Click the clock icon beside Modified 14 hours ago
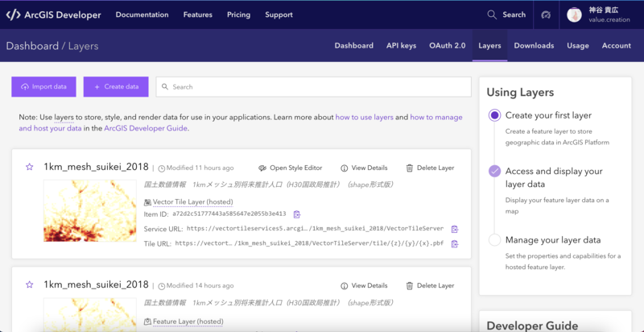 162,286
